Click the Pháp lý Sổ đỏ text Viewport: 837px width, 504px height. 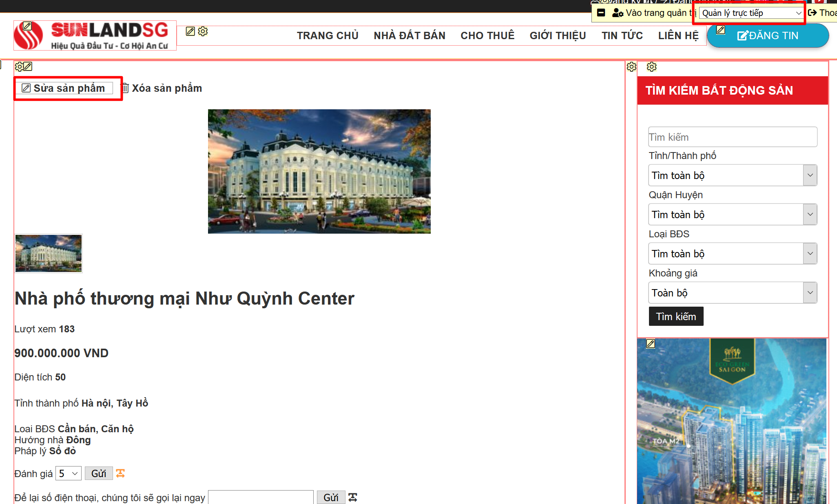tap(45, 451)
